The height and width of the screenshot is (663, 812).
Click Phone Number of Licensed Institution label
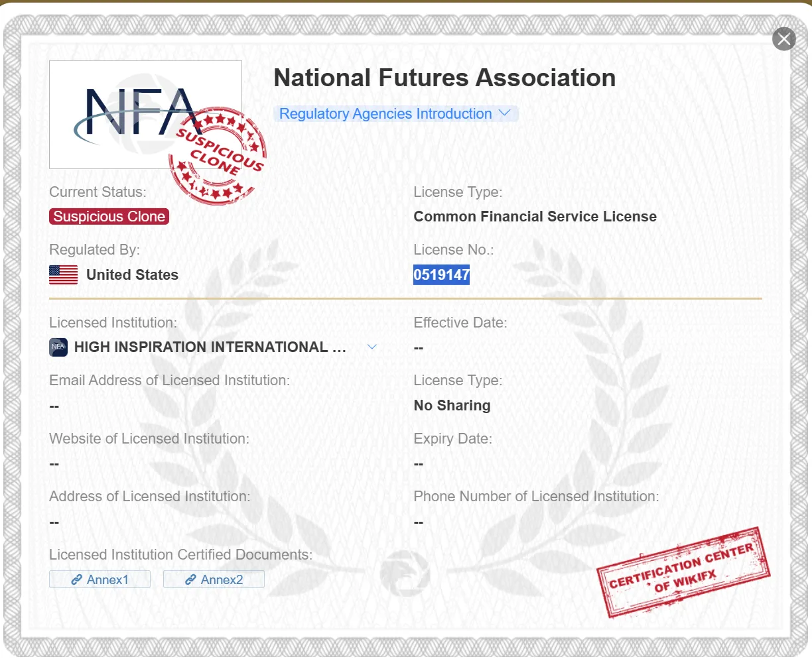coord(537,497)
